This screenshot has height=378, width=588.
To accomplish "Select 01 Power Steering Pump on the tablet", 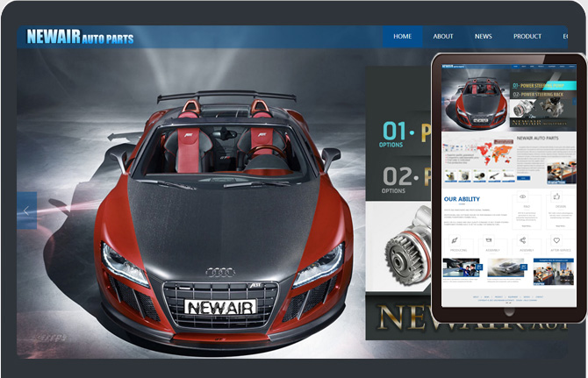I will (x=538, y=85).
